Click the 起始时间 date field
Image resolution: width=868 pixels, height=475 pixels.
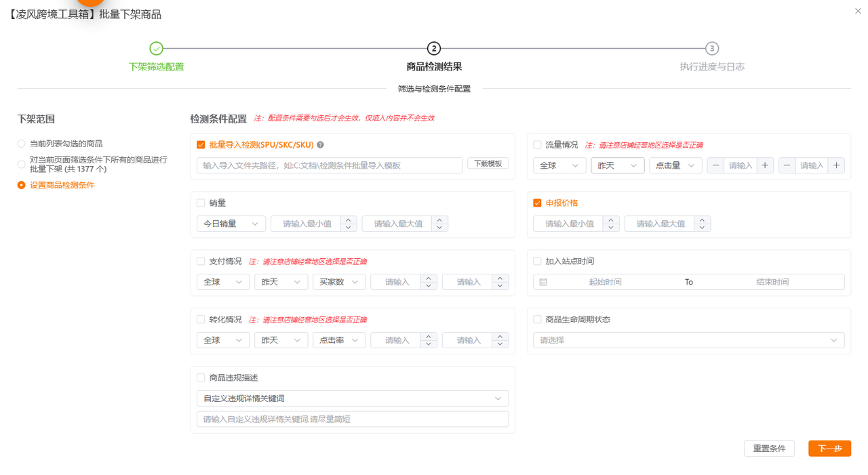pyautogui.click(x=605, y=282)
